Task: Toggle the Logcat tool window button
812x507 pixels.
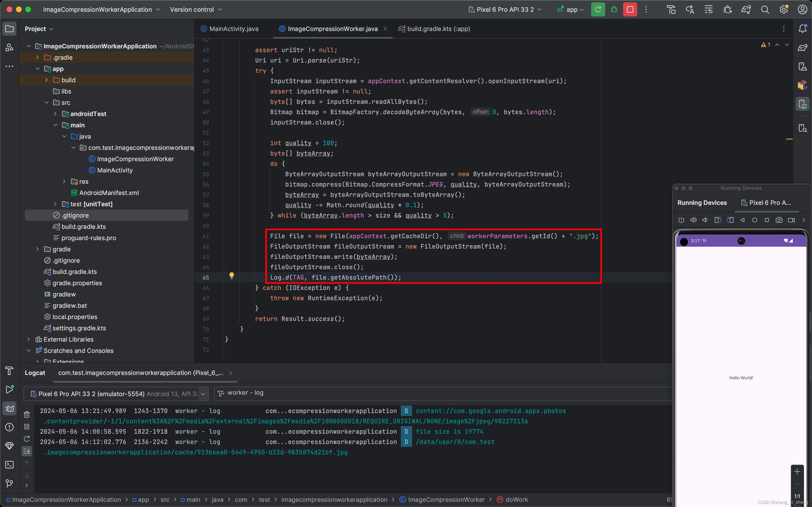Action: (9, 408)
